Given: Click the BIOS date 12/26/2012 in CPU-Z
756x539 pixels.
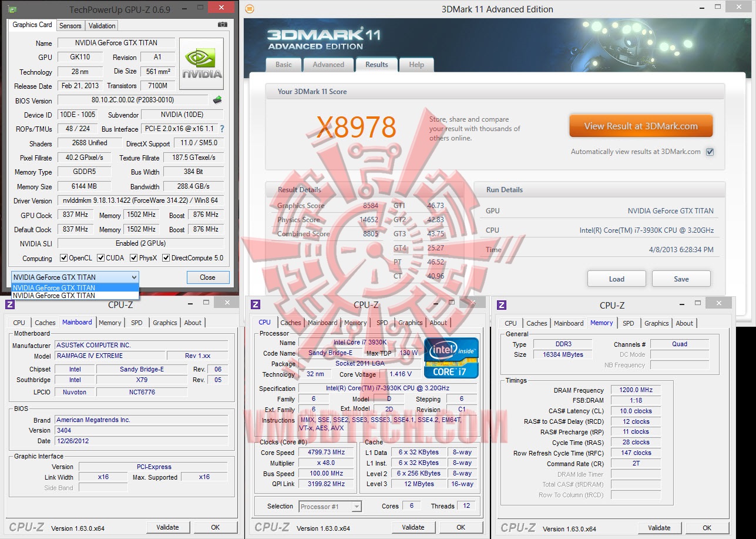Looking at the screenshot, I should 142,441.
